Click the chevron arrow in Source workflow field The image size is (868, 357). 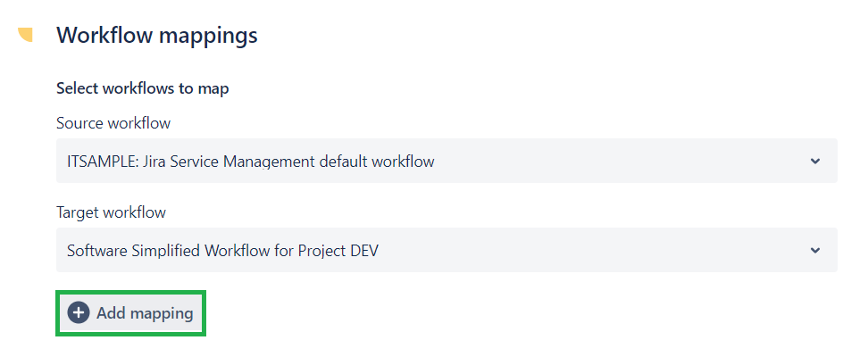pyautogui.click(x=814, y=162)
